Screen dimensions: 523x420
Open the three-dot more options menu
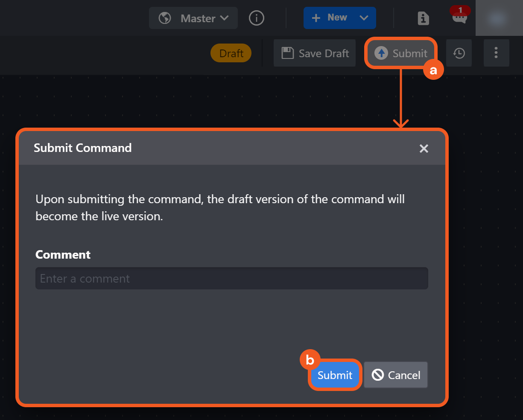coord(496,53)
